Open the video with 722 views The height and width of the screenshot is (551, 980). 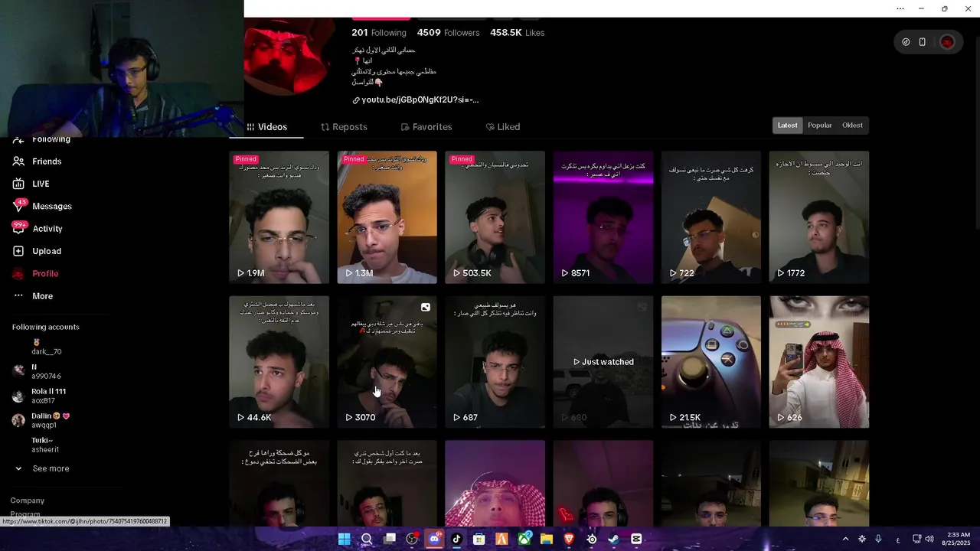[711, 217]
